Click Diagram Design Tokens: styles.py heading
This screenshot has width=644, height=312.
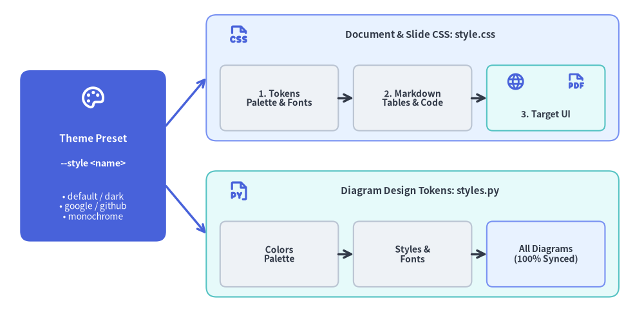420,191
